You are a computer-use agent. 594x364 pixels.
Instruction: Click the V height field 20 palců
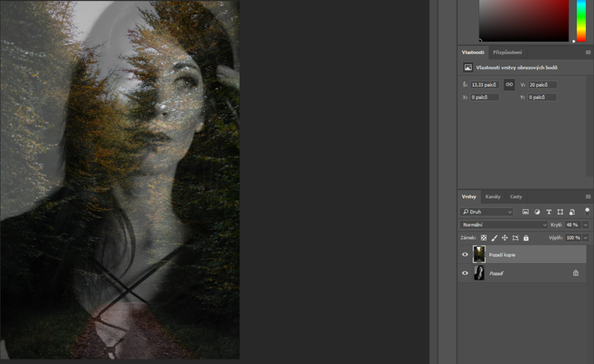click(542, 85)
